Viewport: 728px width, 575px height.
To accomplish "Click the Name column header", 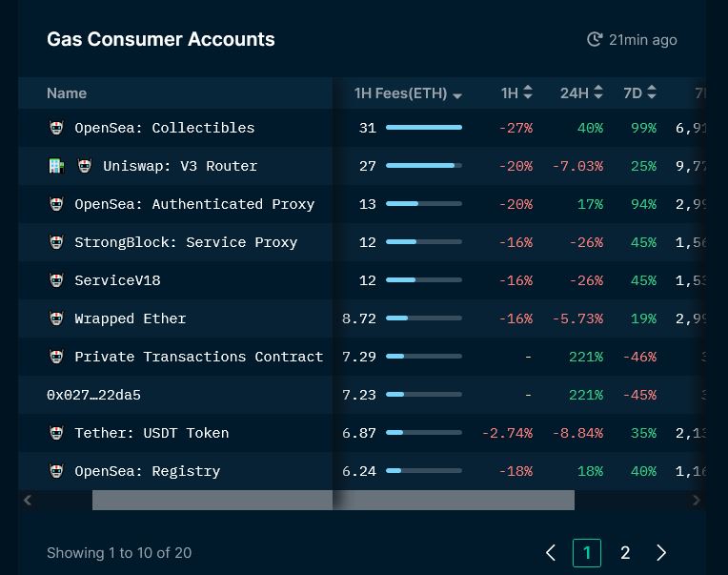I will pyautogui.click(x=67, y=93).
